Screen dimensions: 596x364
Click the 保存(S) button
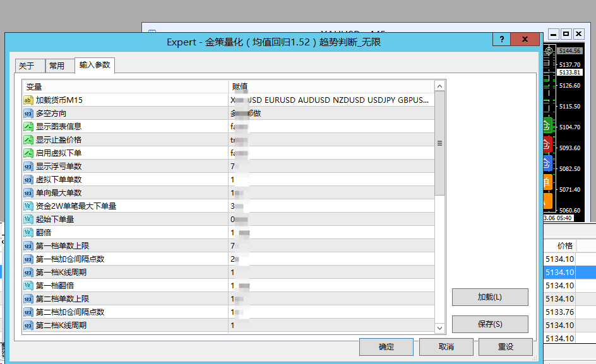(490, 324)
